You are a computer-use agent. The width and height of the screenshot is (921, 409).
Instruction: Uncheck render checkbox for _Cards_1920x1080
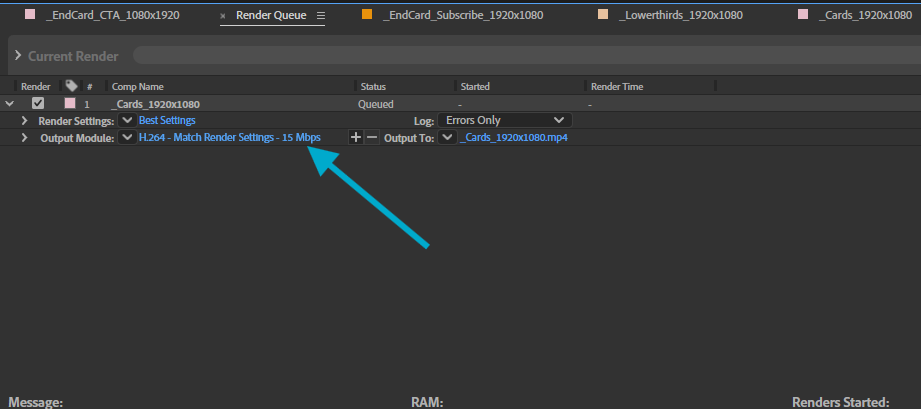pyautogui.click(x=38, y=103)
